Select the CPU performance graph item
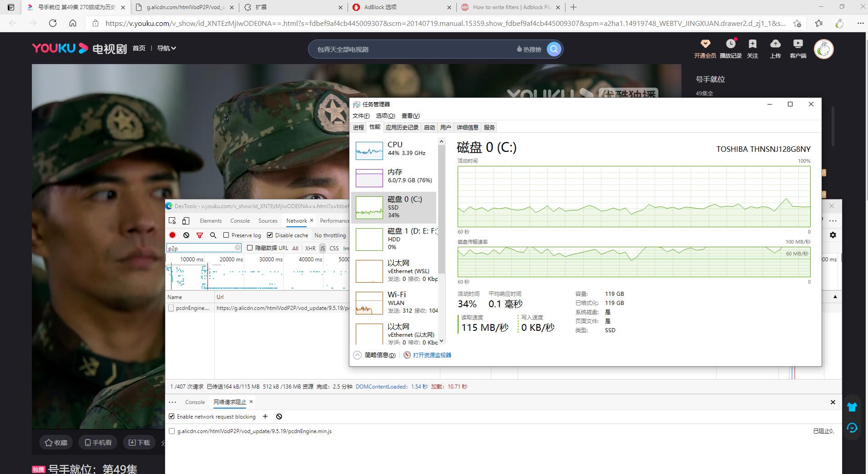 (x=394, y=150)
